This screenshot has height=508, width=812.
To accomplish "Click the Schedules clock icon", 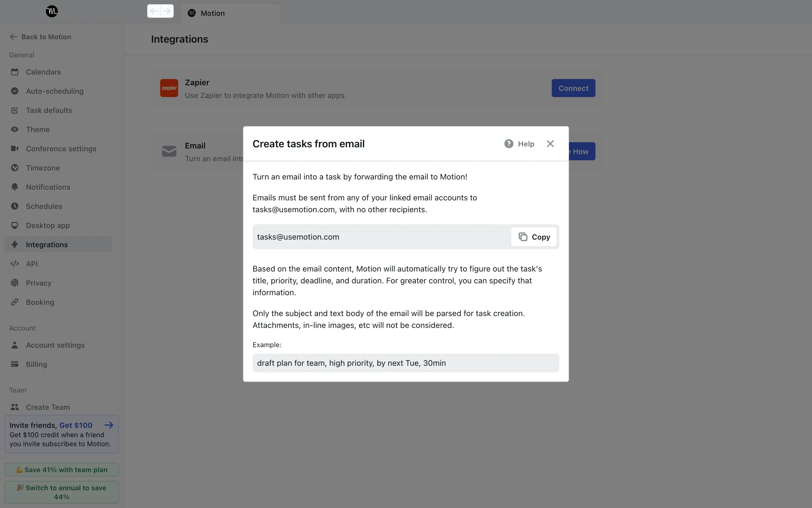I will (x=14, y=206).
